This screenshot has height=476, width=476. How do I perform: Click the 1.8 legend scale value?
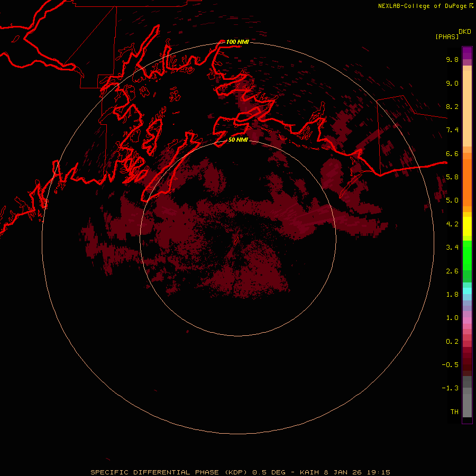452,295
